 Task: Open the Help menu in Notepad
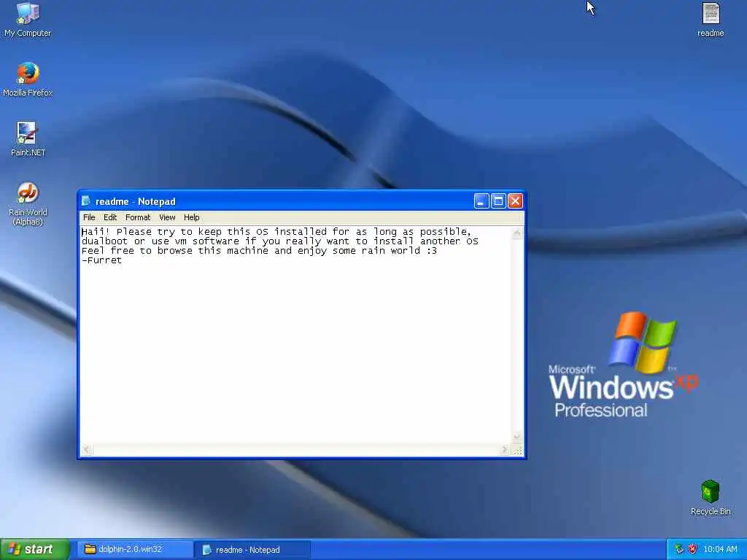pos(192,217)
